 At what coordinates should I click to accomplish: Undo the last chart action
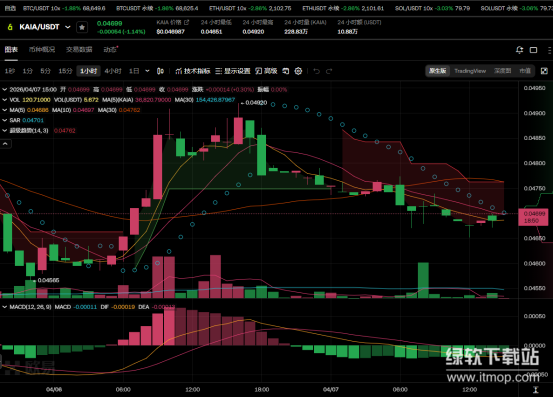point(317,71)
